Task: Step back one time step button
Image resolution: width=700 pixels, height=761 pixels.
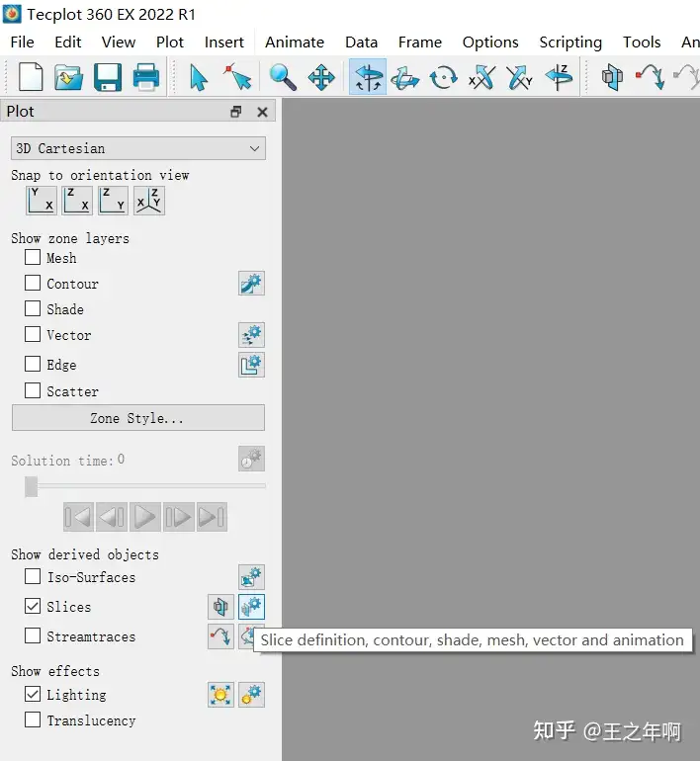Action: [112, 517]
